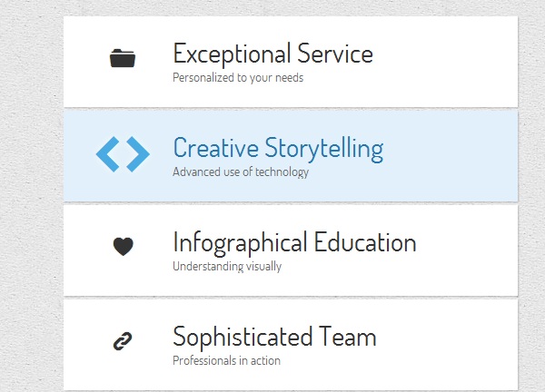Click the right blue angle bracket
This screenshot has width=545, height=392.
[137, 154]
